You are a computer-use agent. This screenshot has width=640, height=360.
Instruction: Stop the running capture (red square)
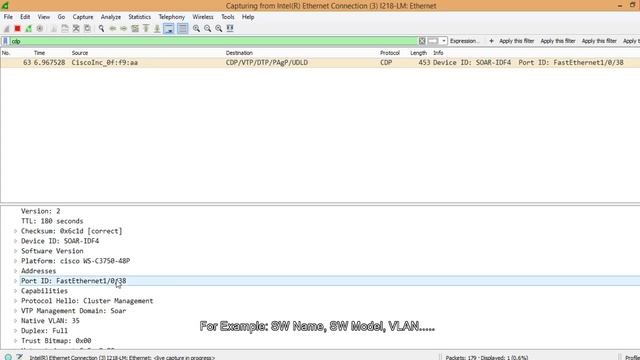click(x=18, y=29)
